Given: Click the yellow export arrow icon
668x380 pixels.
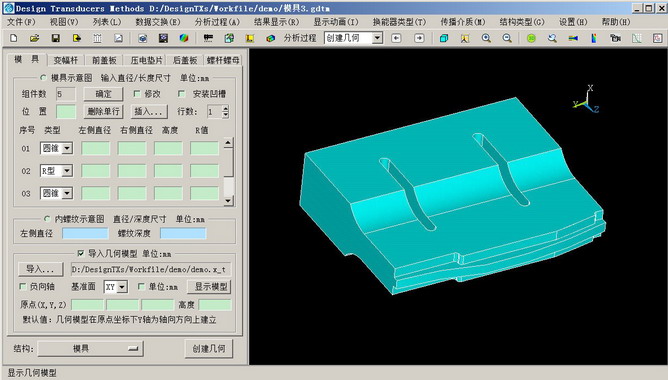Looking at the screenshot, I should [77, 38].
